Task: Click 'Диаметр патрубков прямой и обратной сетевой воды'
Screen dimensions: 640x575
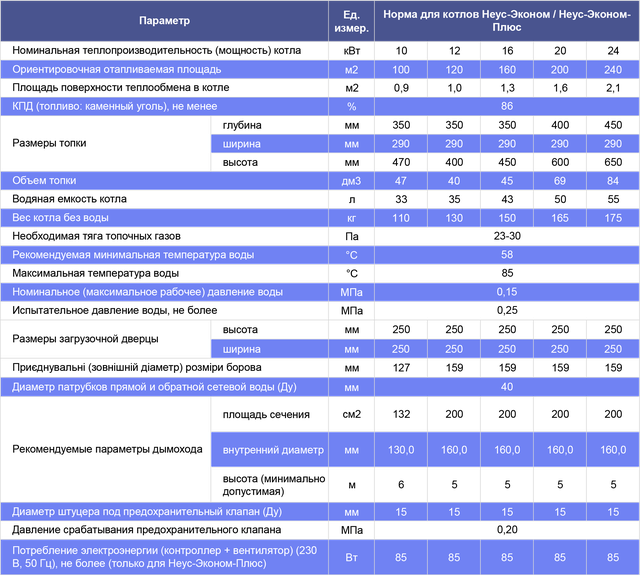Action: coord(154,387)
